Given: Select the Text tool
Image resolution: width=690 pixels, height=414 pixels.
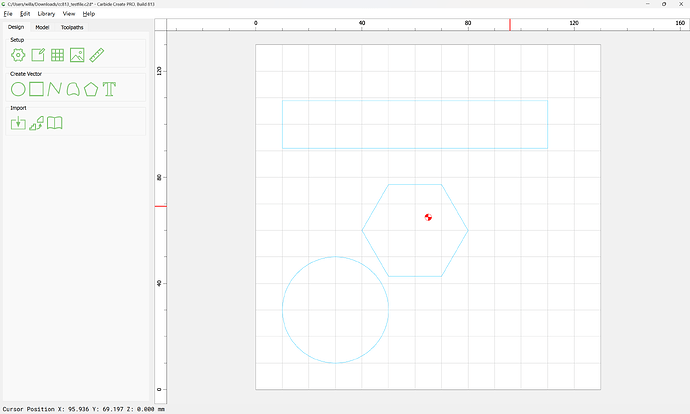Looking at the screenshot, I should point(110,89).
